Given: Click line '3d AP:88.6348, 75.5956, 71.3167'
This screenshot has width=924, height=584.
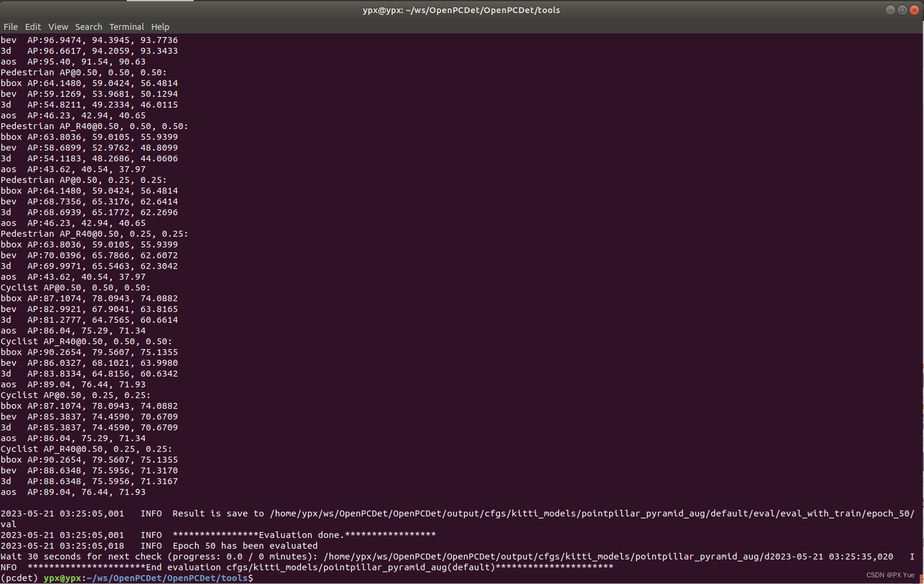Looking at the screenshot, I should click(89, 481).
